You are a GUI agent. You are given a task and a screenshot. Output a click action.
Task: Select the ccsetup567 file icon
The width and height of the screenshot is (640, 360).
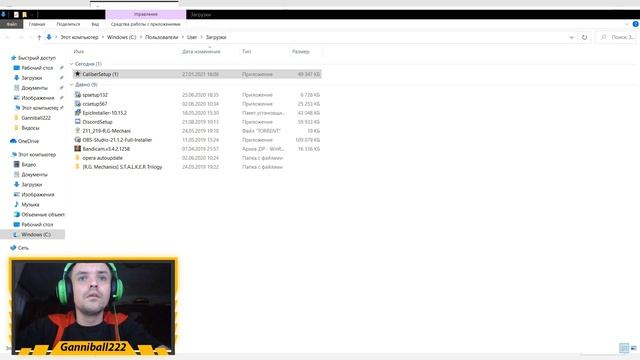[x=78, y=104]
